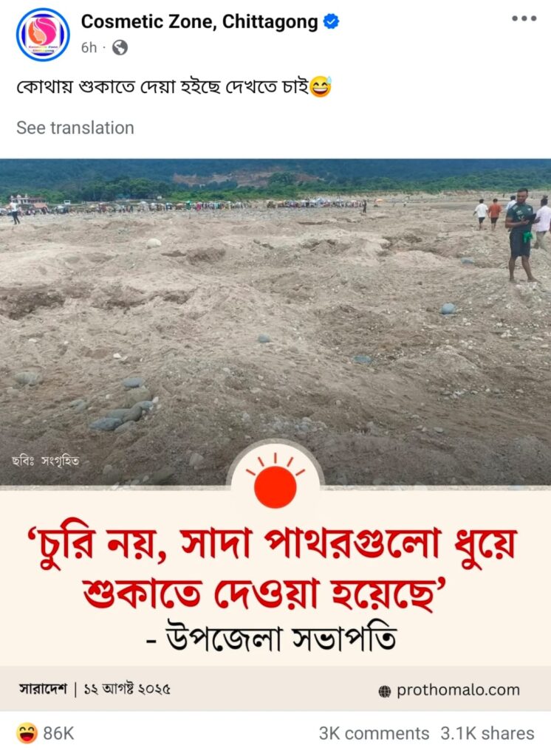Open the three-dot post options menu
The image size is (551, 756).
(524, 18)
